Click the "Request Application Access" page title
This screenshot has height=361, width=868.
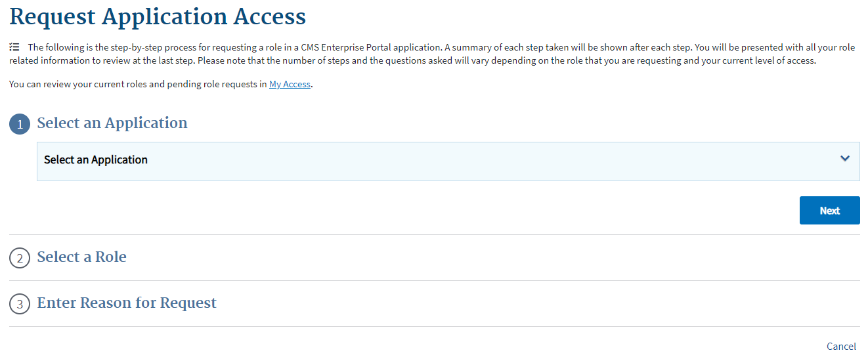[158, 16]
